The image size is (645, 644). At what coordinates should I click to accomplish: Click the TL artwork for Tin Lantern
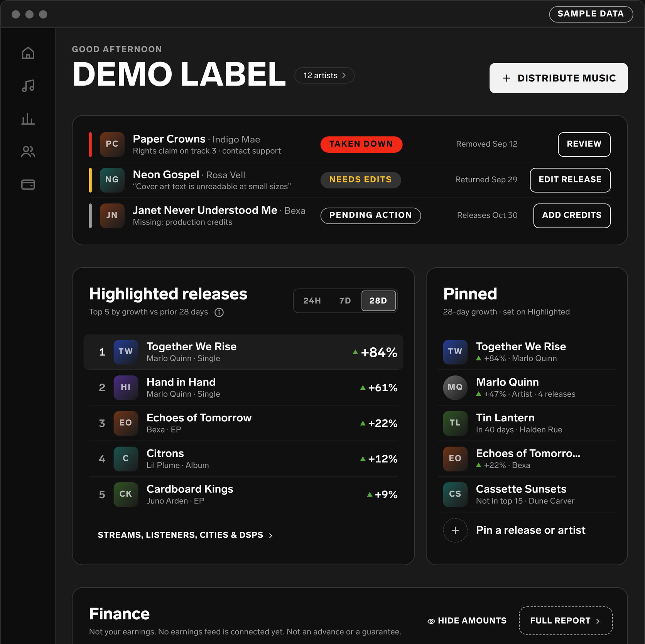click(x=455, y=423)
